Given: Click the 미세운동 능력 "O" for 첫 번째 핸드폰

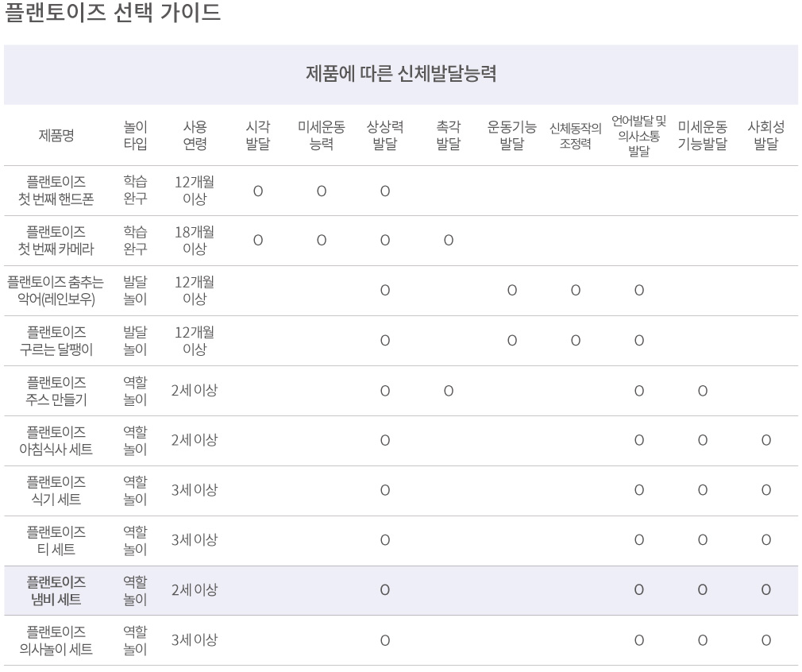Looking at the screenshot, I should coord(322,191).
